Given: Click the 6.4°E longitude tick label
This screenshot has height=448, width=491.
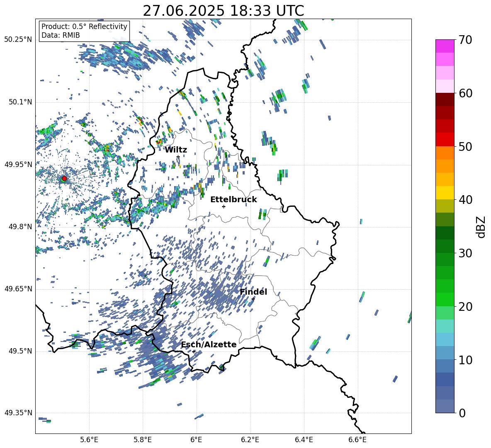Looking at the screenshot, I should tap(304, 440).
